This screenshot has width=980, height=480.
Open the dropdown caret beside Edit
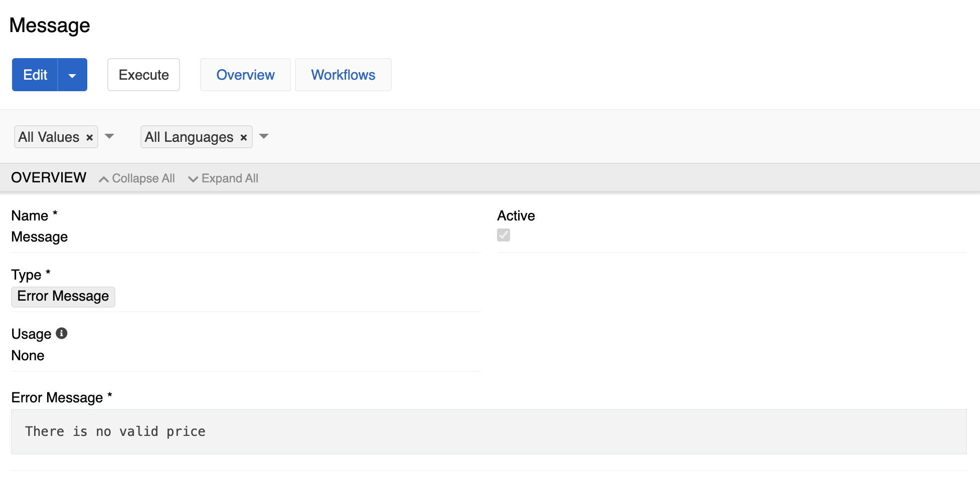pos(72,75)
